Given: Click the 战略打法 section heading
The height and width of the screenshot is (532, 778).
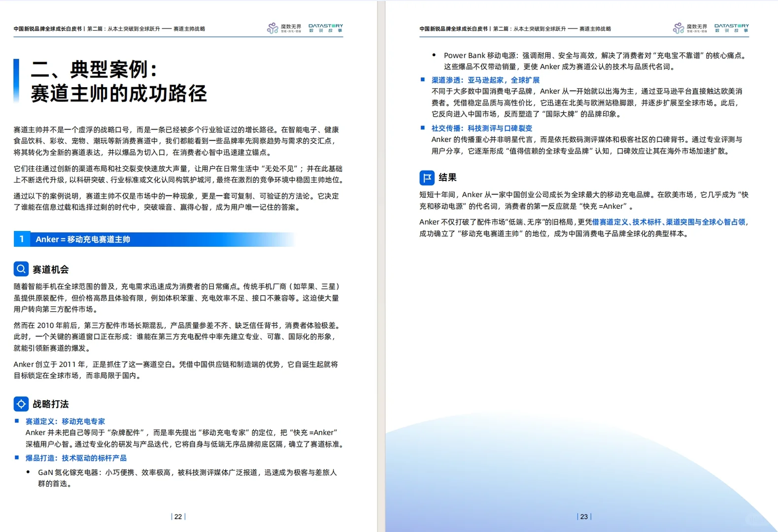Looking at the screenshot, I should pos(51,404).
